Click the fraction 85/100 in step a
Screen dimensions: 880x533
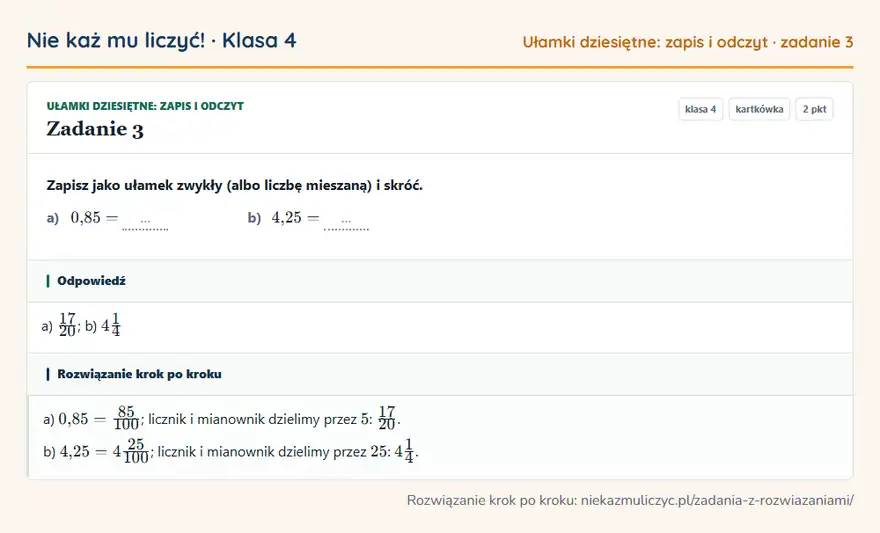coord(126,418)
